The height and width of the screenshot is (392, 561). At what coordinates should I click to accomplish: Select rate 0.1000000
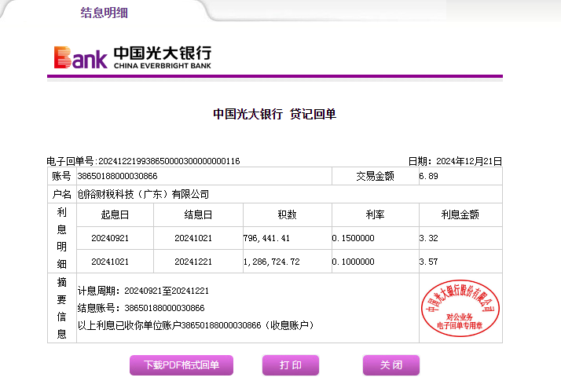click(x=353, y=262)
